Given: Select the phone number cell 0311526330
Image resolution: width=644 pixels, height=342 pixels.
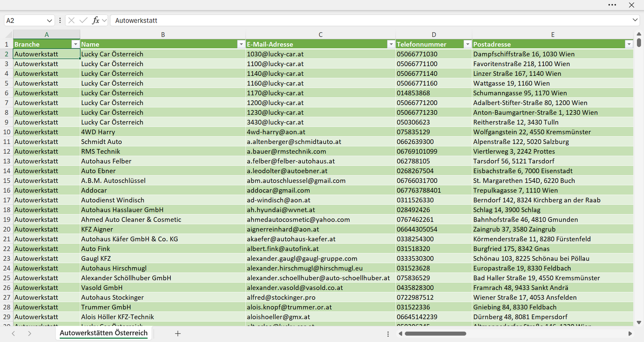Looking at the screenshot, I should pos(434,200).
